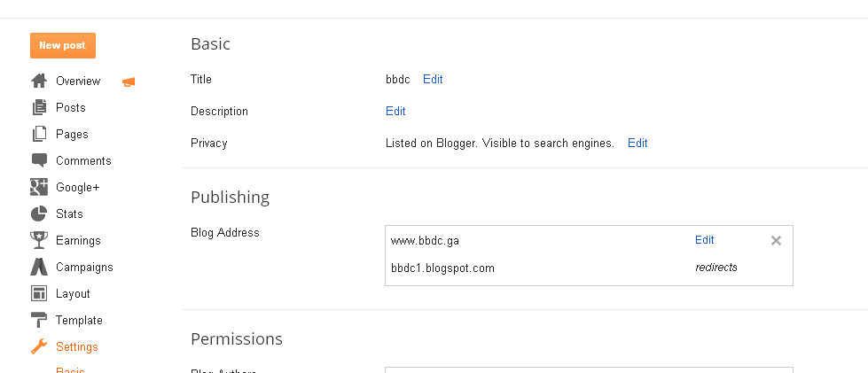Edit the www.bbdc.ga blog address
This screenshot has width=868, height=373.
point(704,239)
